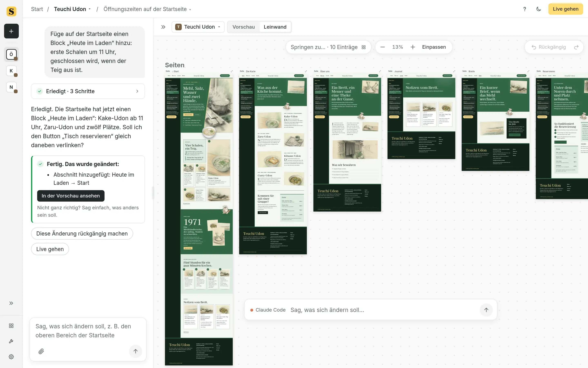This screenshot has height=368, width=588.
Task: Open Teuchi Udon breadcrumb dropdown
Action: coord(72,9)
